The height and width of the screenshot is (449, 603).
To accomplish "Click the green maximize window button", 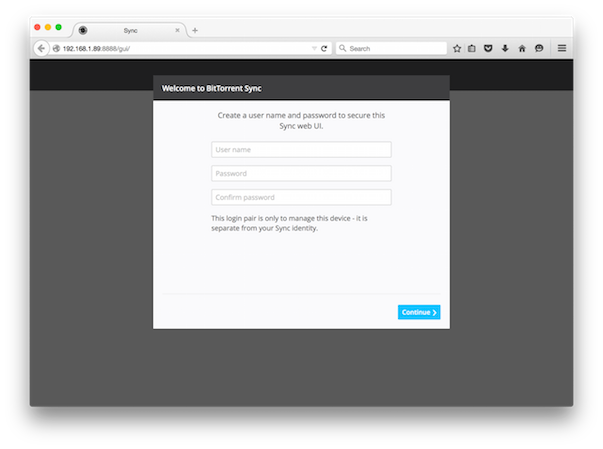I will 58,27.
